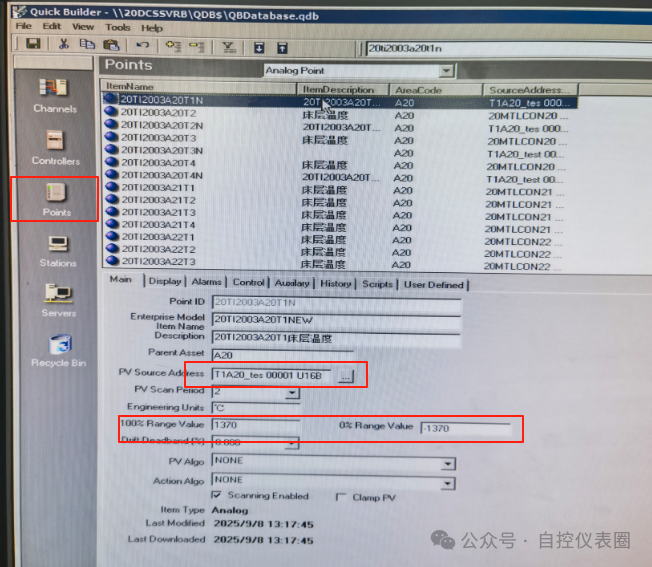Switch to the History tab
This screenshot has width=652, height=567.
336,284
